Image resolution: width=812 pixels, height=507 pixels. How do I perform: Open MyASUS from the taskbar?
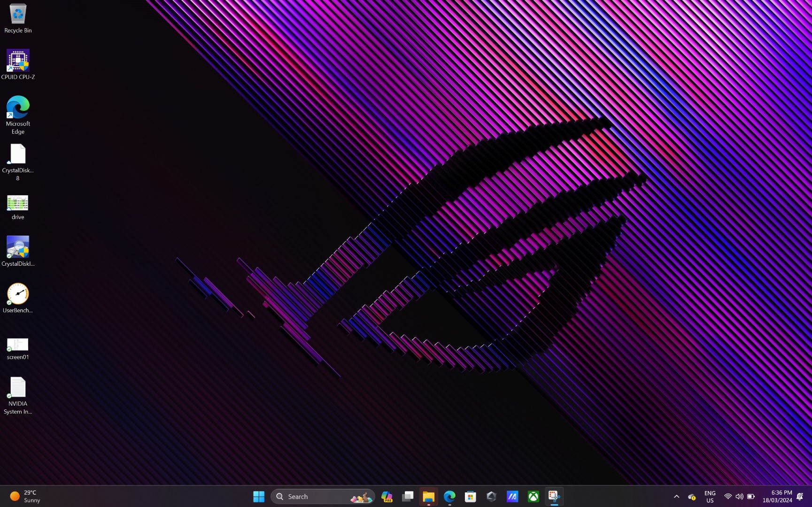point(512,496)
